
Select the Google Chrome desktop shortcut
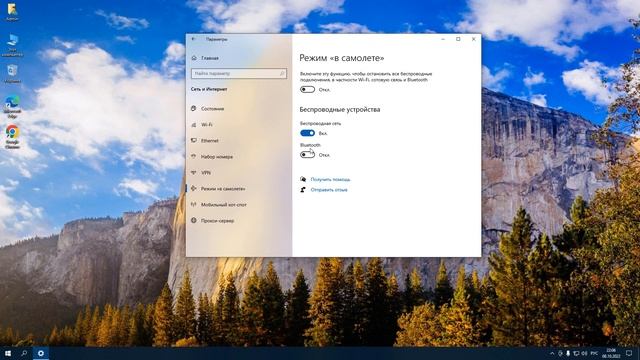coord(12,137)
